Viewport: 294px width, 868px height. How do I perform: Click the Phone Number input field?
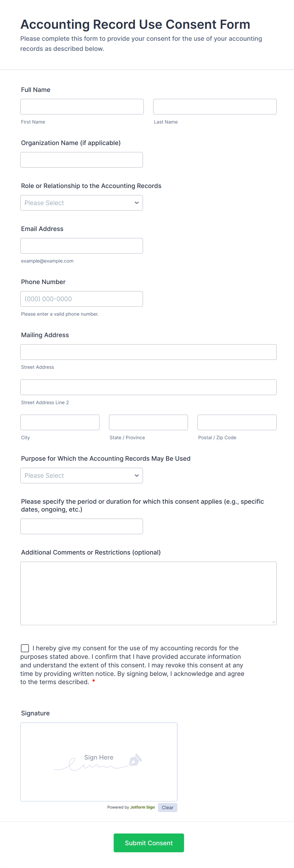pos(81,299)
